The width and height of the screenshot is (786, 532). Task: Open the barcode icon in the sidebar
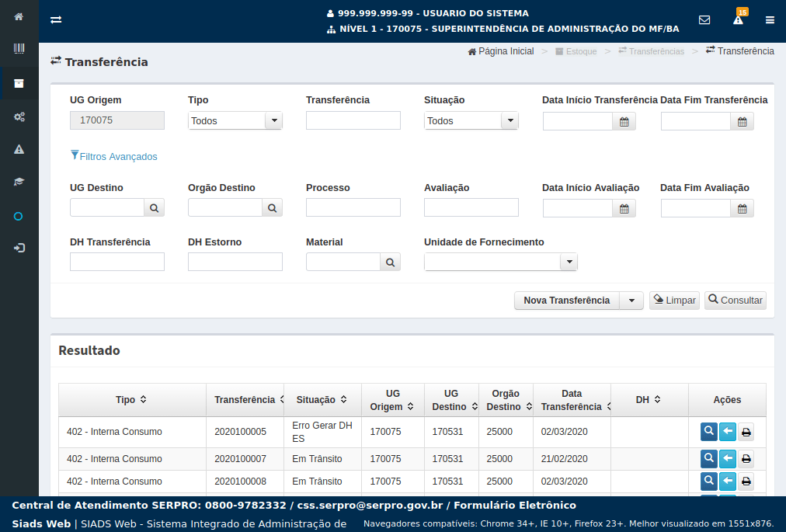tap(19, 48)
